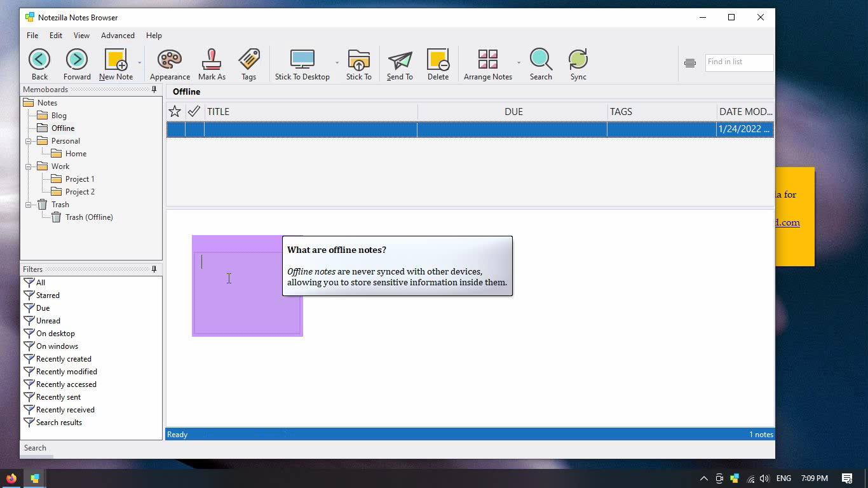Click the volume tray icon
The width and height of the screenshot is (868, 488).
point(764,478)
